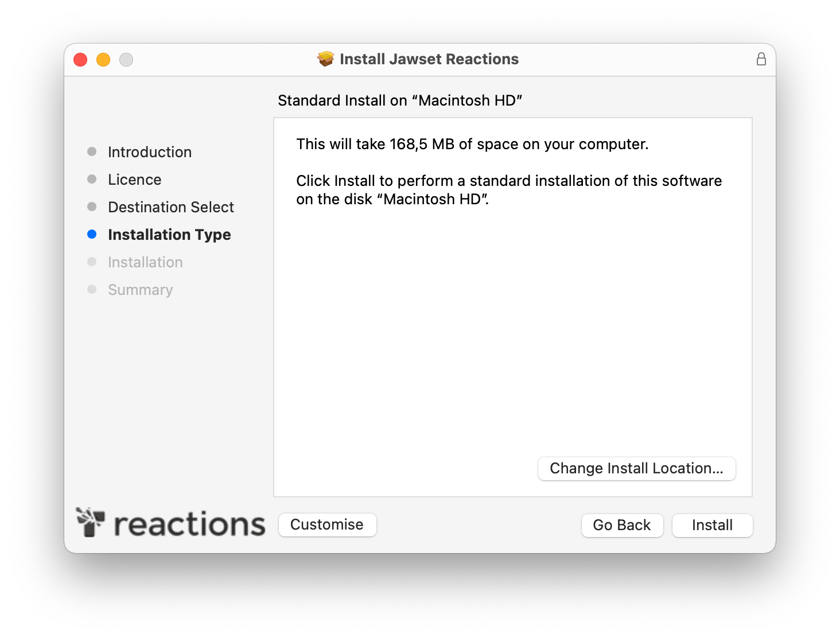Viewport: 840px width, 638px height.
Task: Select the Installation Type step
Action: pos(169,235)
